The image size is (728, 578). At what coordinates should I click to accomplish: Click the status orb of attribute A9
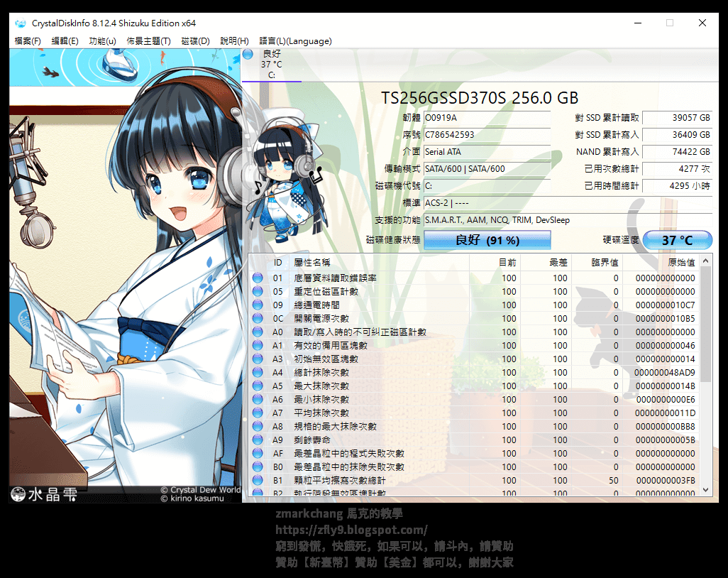coord(258,440)
